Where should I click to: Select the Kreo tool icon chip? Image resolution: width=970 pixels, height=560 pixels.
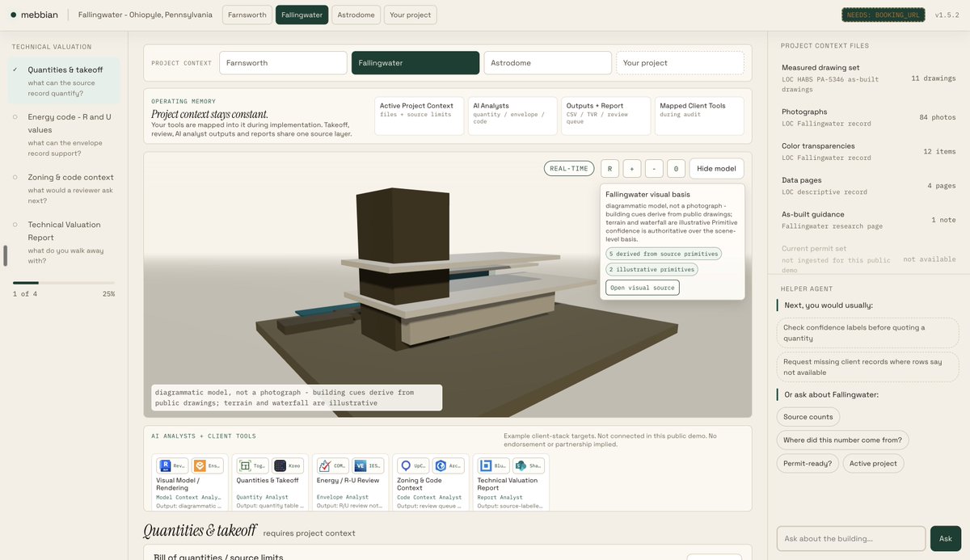pyautogui.click(x=288, y=465)
